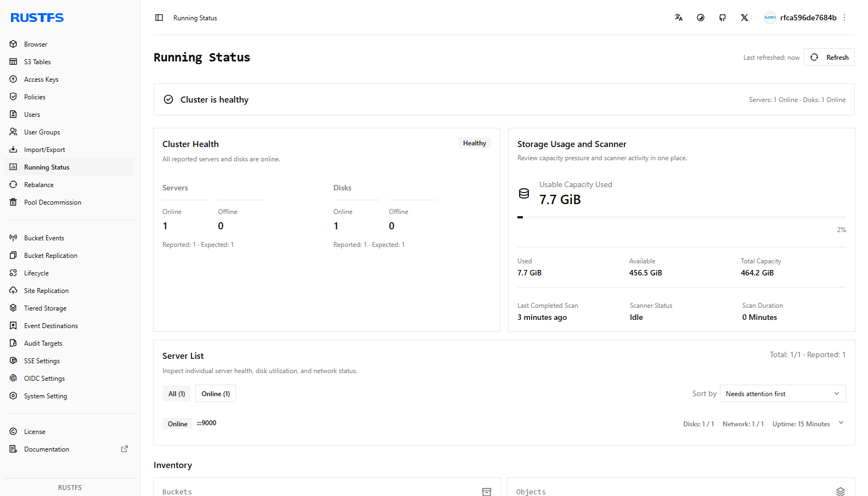The image size is (868, 496).
Task: Click the S3 Tables sidebar icon
Action: point(13,61)
